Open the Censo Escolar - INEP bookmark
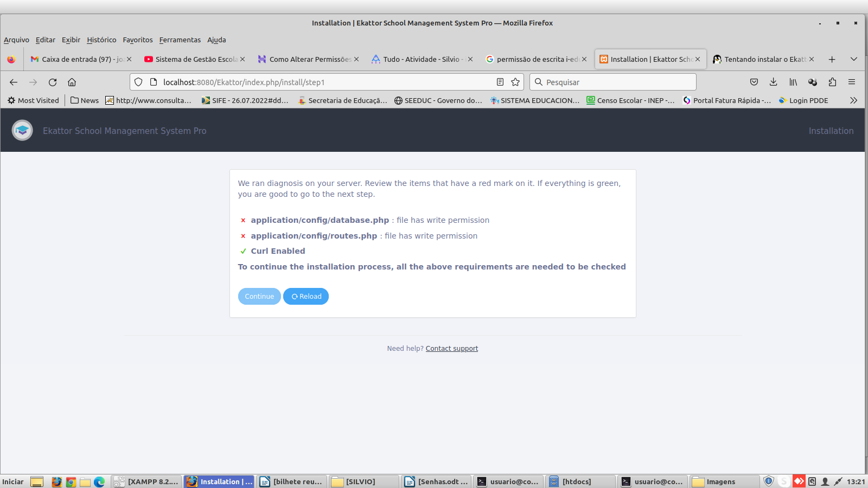The width and height of the screenshot is (868, 488). pos(630,100)
